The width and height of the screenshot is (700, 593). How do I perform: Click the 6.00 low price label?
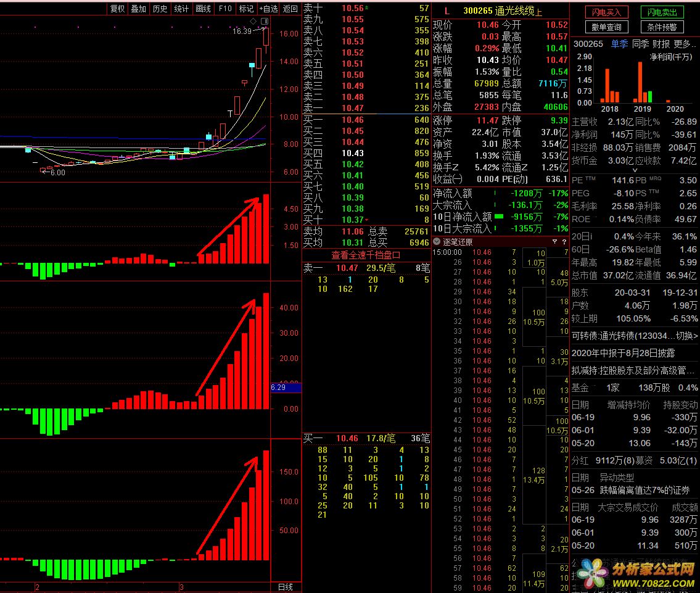pyautogui.click(x=57, y=172)
